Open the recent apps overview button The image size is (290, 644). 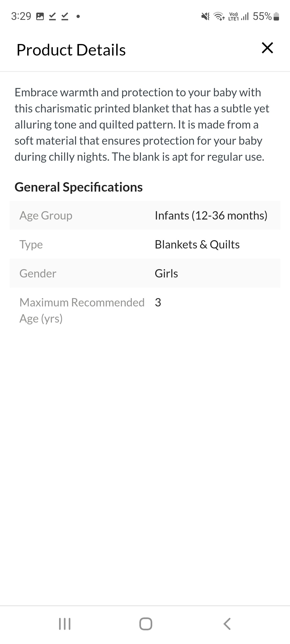tap(65, 624)
